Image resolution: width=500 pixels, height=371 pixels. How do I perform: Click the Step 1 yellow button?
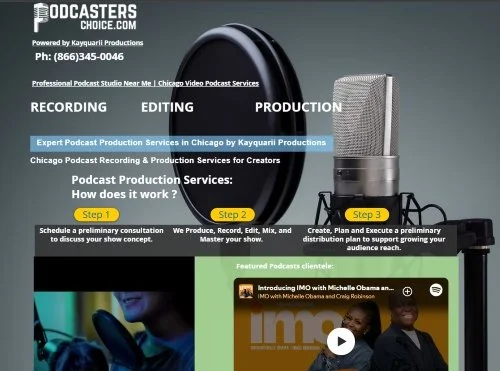point(96,215)
